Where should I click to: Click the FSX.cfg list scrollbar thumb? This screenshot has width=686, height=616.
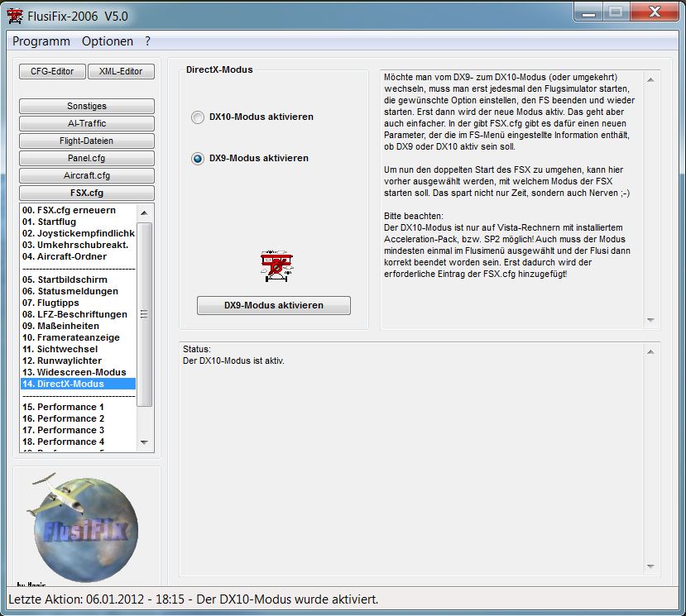(x=144, y=314)
